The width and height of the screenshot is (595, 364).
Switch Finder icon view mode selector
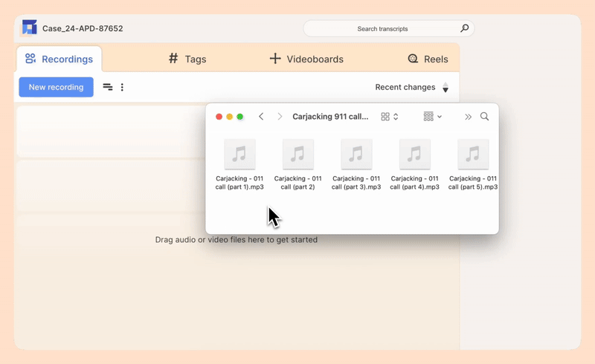pyautogui.click(x=390, y=117)
